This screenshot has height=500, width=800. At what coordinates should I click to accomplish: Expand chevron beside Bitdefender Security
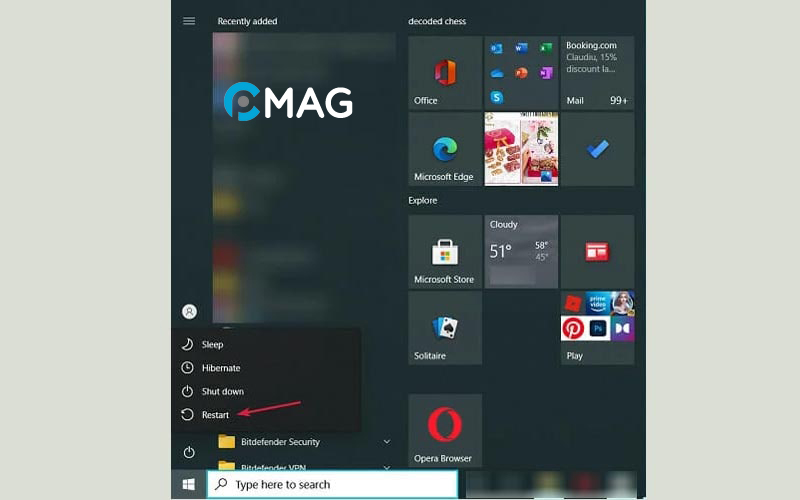click(387, 442)
